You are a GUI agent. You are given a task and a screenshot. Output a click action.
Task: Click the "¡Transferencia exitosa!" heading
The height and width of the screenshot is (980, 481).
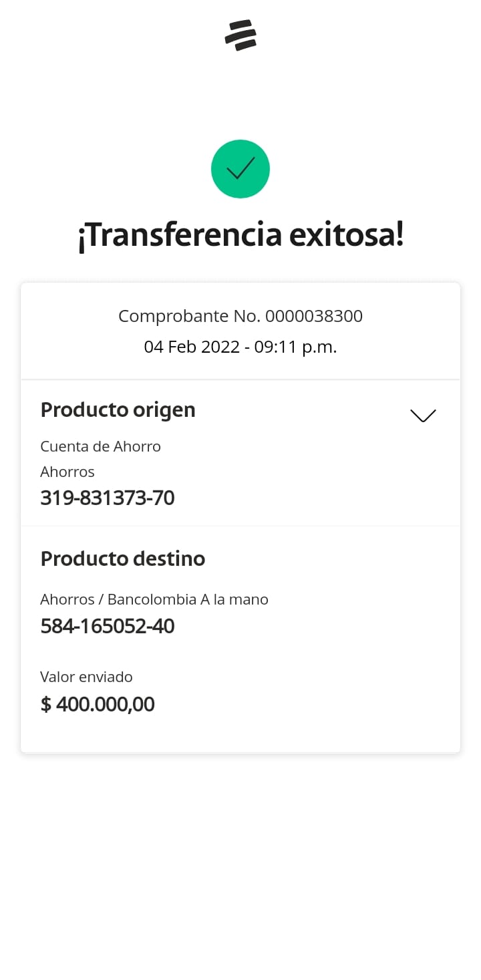coord(240,236)
